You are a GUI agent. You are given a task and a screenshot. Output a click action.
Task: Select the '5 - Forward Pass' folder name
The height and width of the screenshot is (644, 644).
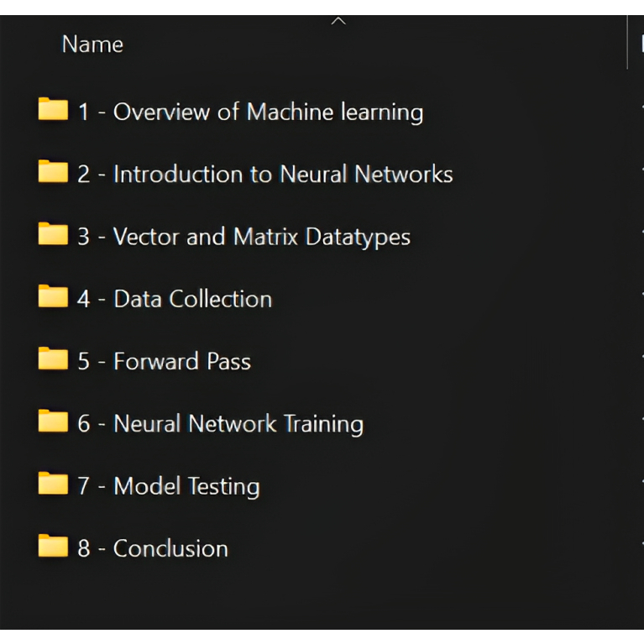click(165, 362)
